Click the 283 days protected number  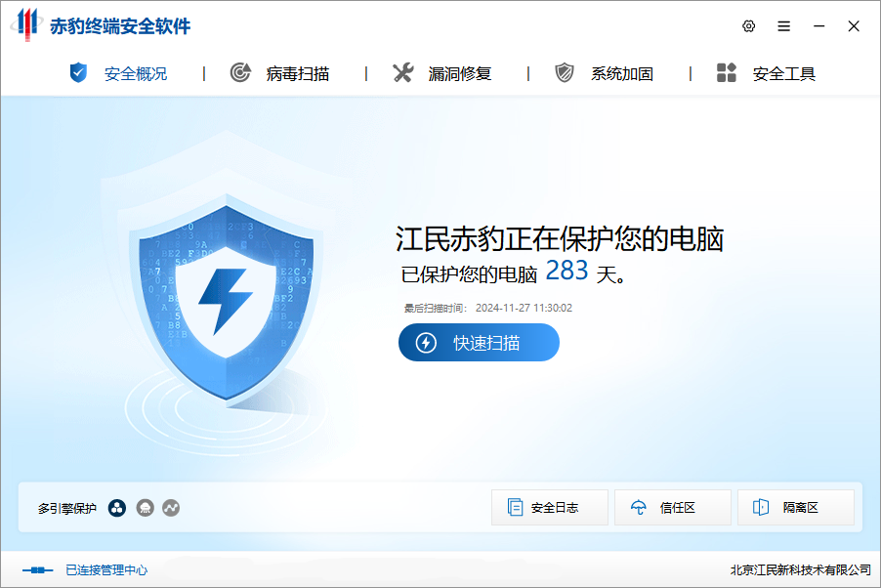click(x=566, y=271)
